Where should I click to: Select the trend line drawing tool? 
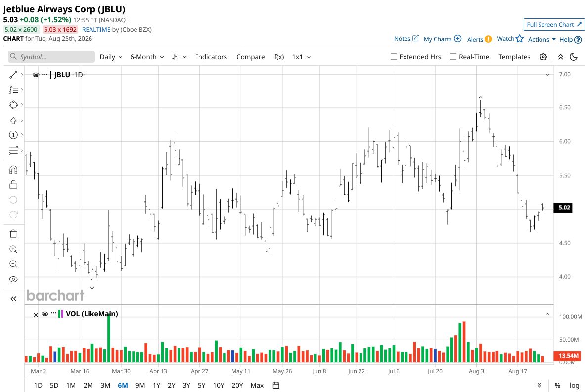click(13, 75)
